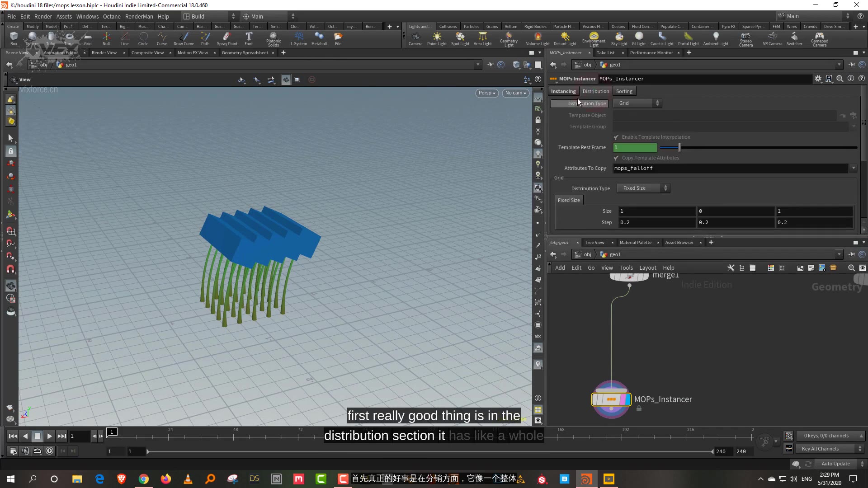868x488 pixels.
Task: Click the Tree View panel button
Action: pos(595,243)
